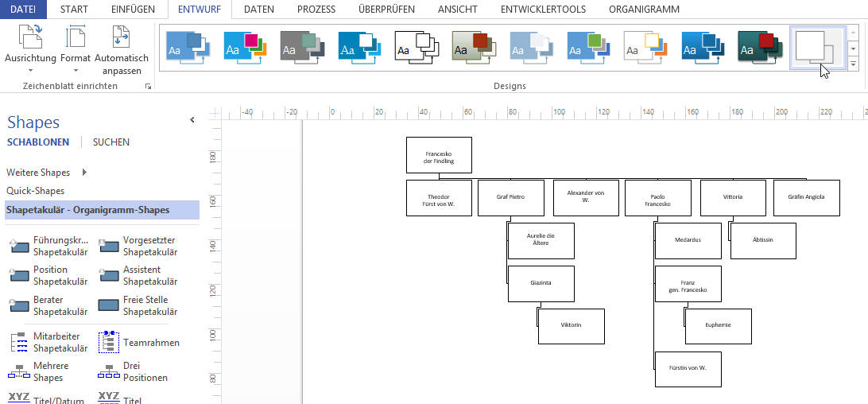Screen dimensions: 868x404
Task: Pick the Teamrahmen shape icon
Action: (110, 343)
